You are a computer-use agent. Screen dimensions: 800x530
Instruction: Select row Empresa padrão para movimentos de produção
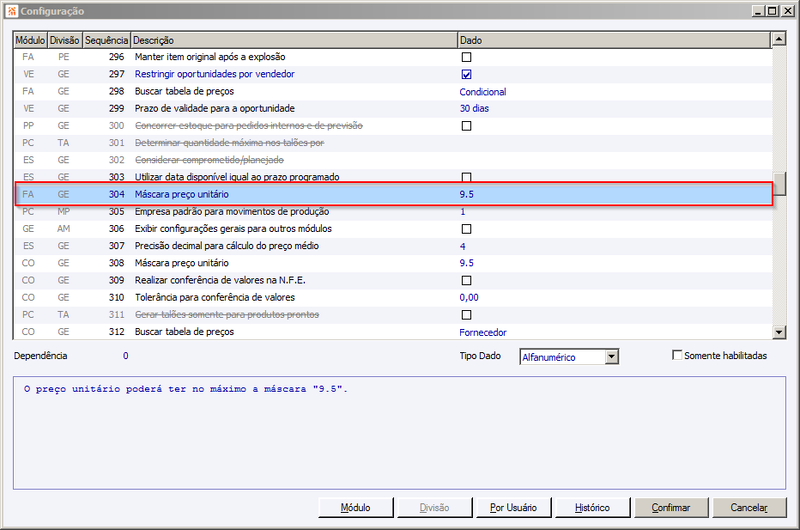click(393, 212)
